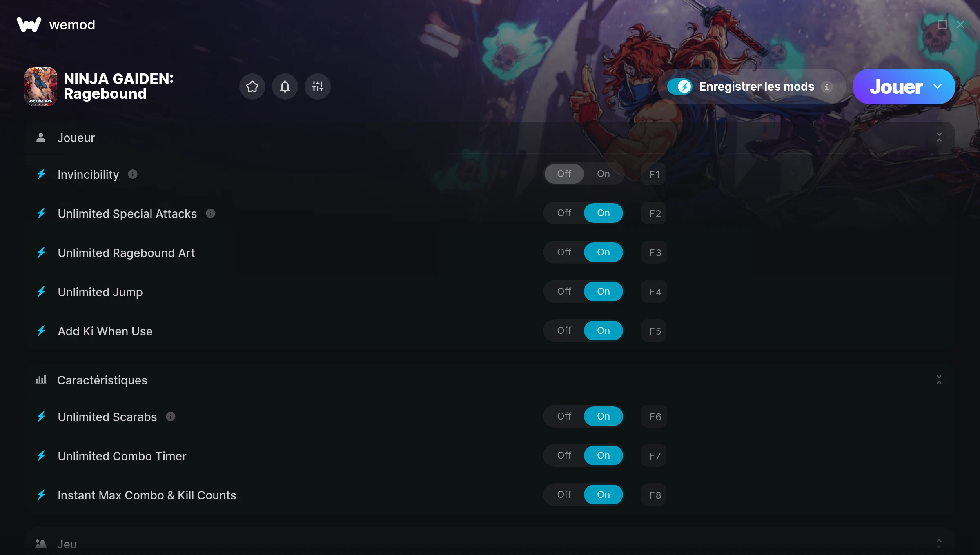This screenshot has height=555, width=980.
Task: Open the Jouer button dropdown arrow
Action: coord(938,87)
